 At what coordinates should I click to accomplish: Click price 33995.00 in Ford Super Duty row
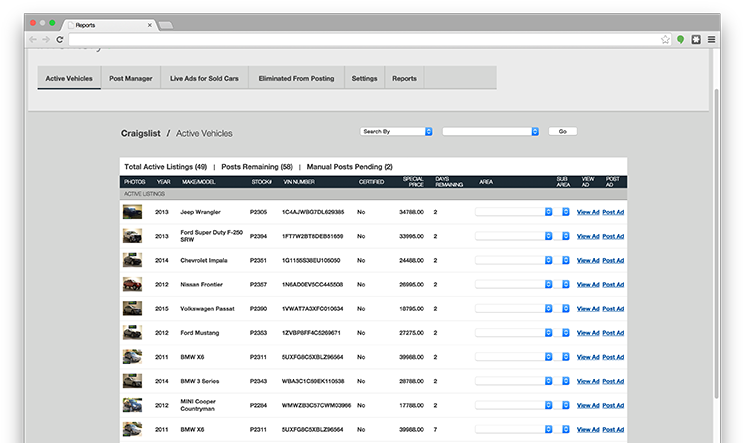point(411,236)
